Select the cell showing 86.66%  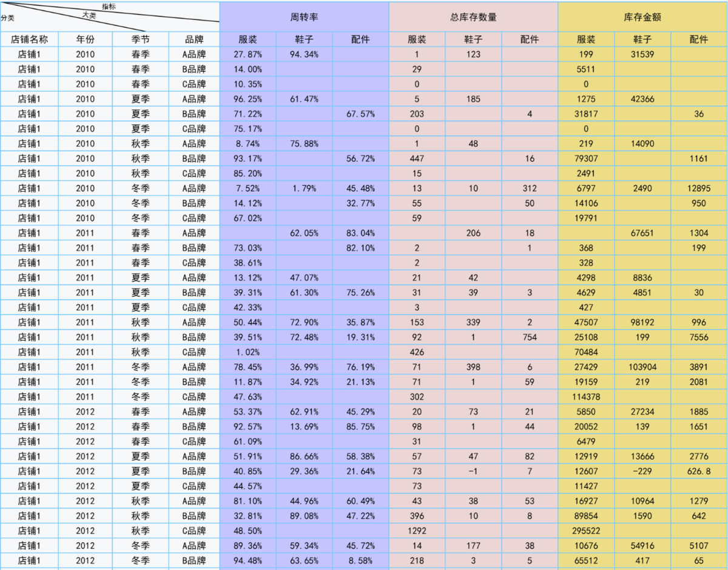304,456
